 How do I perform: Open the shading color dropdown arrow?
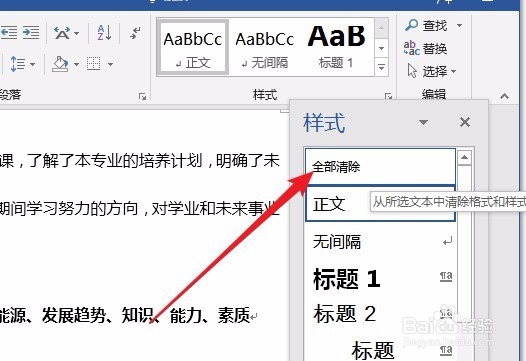pos(76,64)
